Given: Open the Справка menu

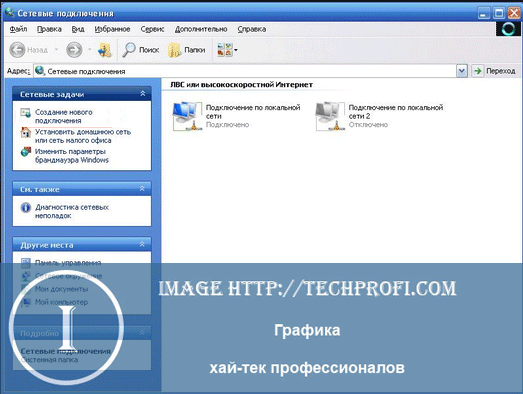Looking at the screenshot, I should point(252,29).
